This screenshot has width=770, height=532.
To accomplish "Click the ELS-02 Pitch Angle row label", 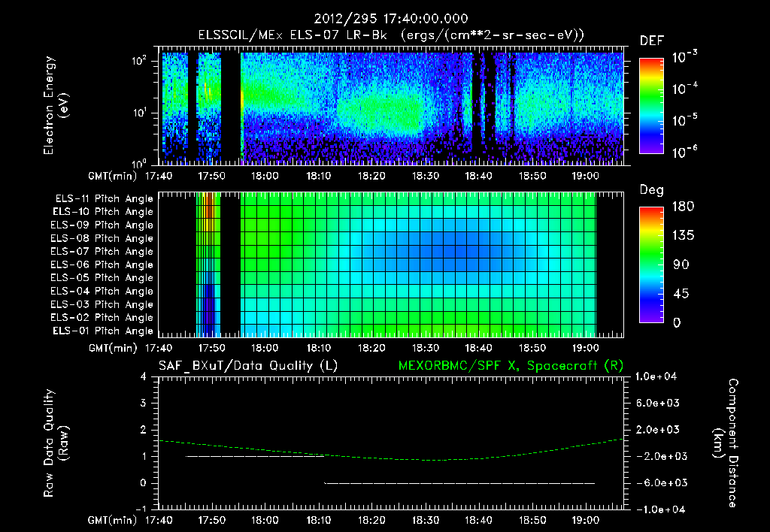I will tap(102, 318).
